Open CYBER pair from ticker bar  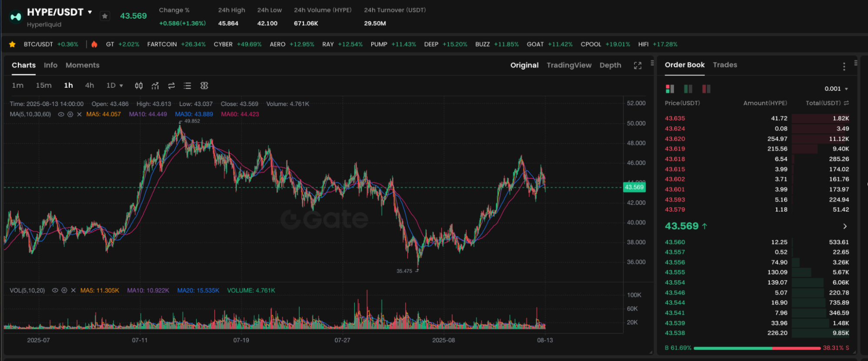point(238,44)
